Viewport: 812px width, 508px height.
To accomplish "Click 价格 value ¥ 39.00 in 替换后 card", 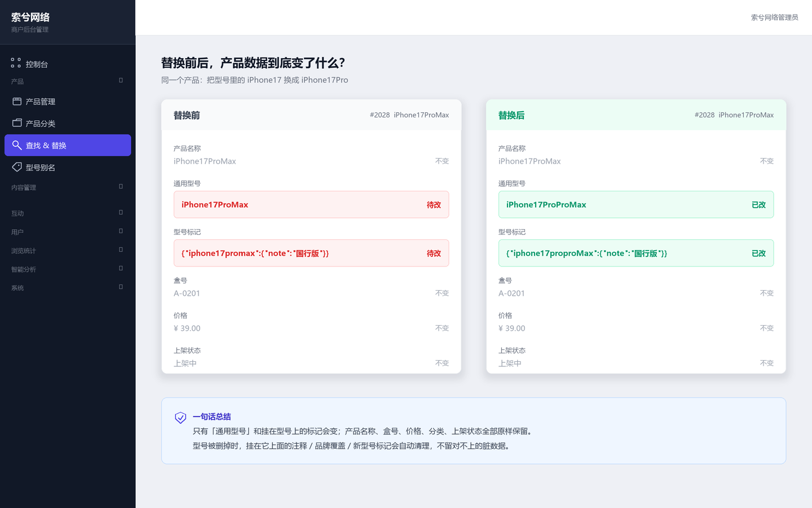I will click(x=511, y=329).
